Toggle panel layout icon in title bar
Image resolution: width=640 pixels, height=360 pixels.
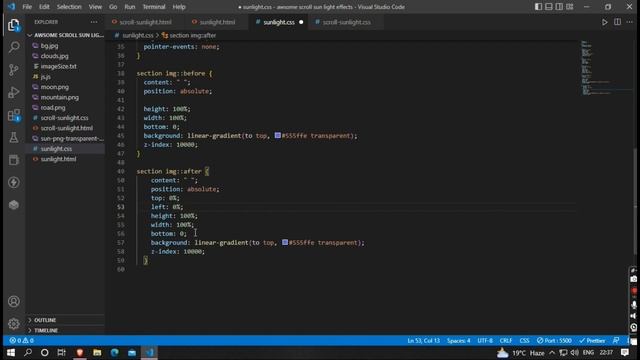coord(549,7)
